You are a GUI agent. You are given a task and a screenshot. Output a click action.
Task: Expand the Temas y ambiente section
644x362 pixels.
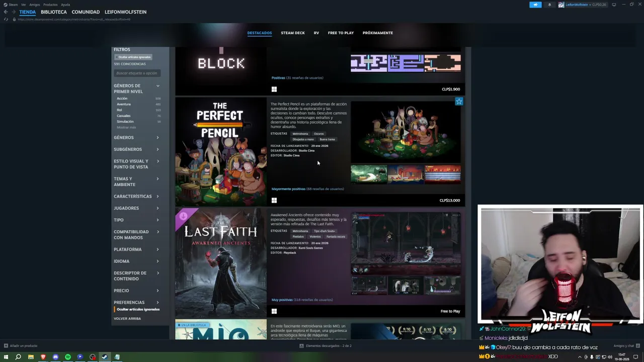click(x=136, y=182)
